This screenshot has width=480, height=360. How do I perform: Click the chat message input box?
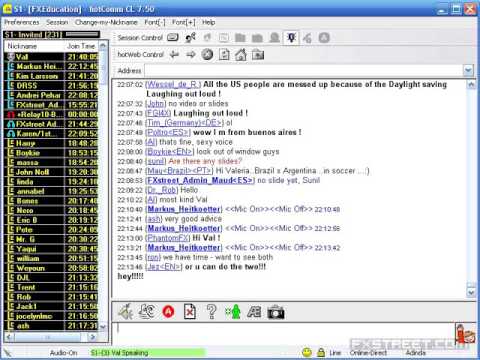283,333
